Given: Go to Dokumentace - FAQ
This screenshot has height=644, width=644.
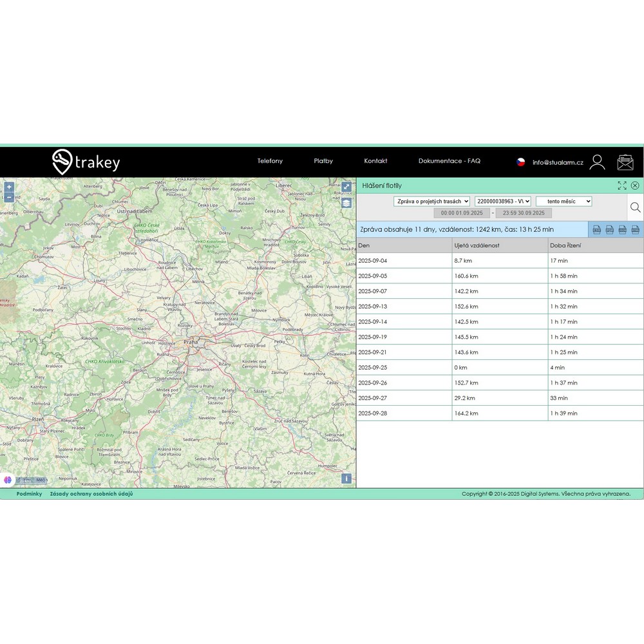Looking at the screenshot, I should (449, 161).
